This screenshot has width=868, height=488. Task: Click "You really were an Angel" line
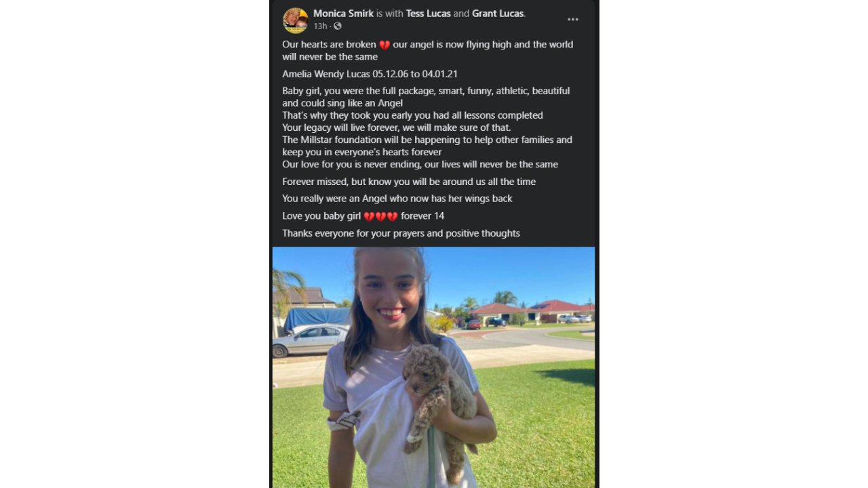397,199
